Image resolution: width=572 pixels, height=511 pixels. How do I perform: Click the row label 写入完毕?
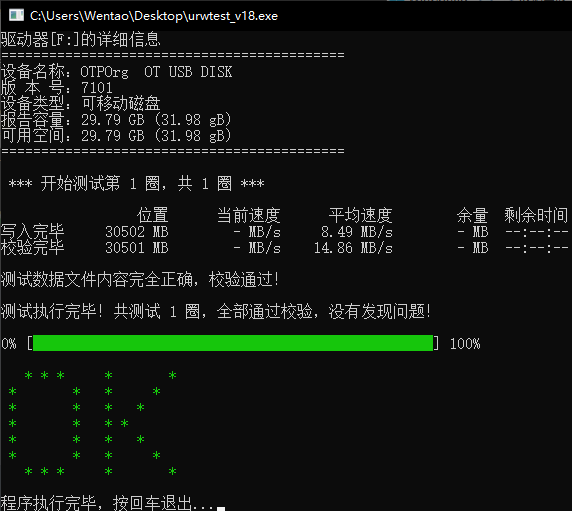pyautogui.click(x=32, y=231)
